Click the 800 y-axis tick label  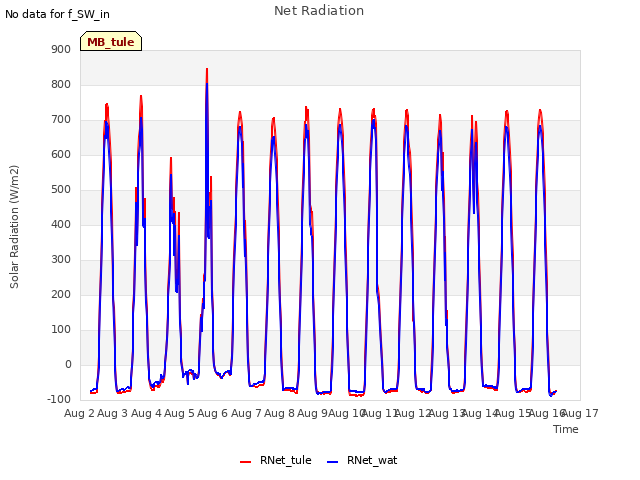click(x=61, y=84)
